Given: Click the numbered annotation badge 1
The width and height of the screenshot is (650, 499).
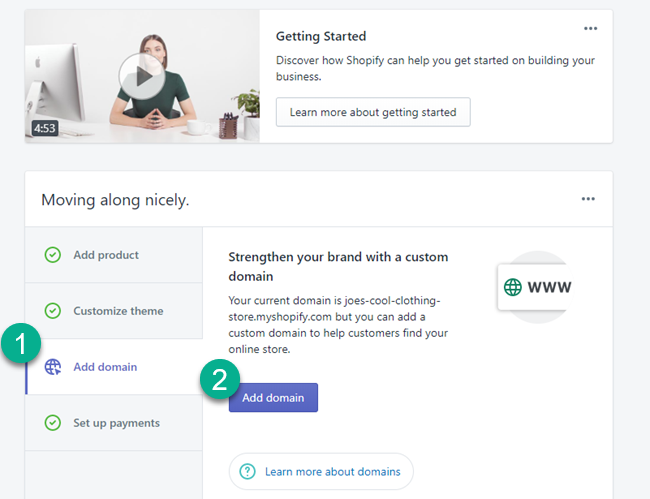Looking at the screenshot, I should coord(21,344).
